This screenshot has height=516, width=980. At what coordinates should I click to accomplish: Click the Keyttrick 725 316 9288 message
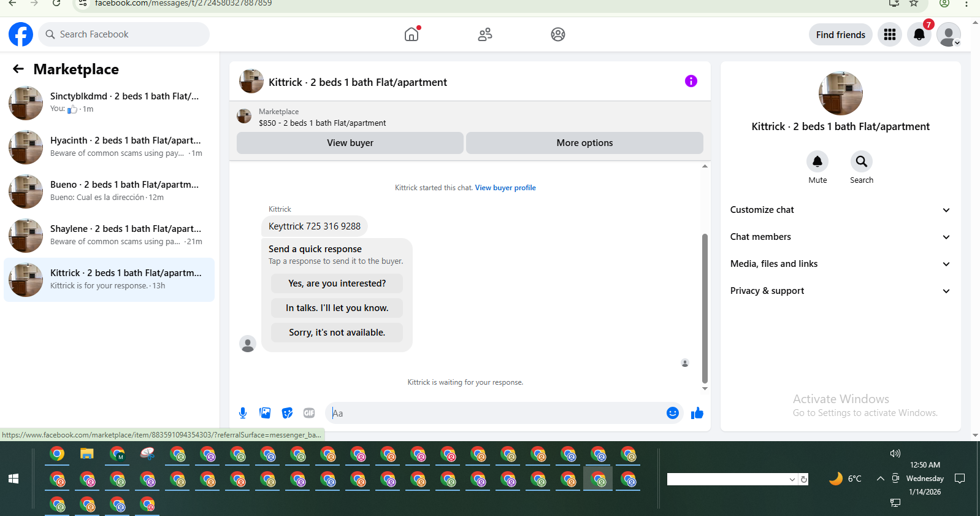315,226
